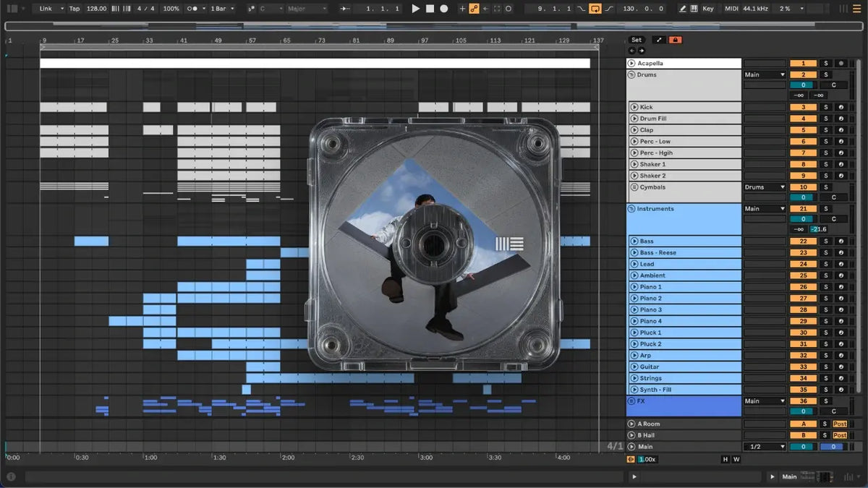Toggle the orange Automation Arm icon
The height and width of the screenshot is (488, 868).
474,9
